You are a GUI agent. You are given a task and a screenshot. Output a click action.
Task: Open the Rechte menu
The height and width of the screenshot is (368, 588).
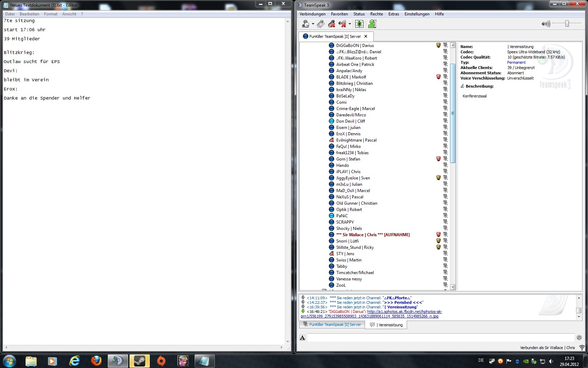tap(377, 14)
